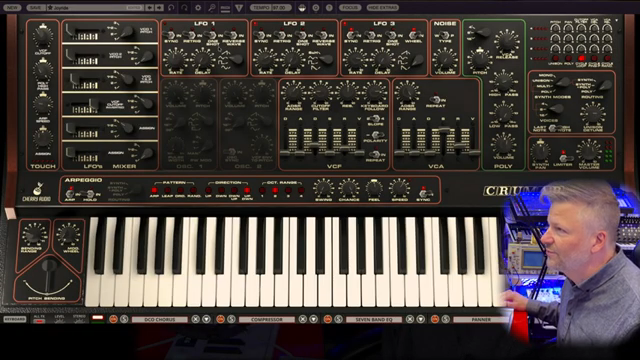Image resolution: width=640 pixels, height=360 pixels.
Task: Toggle the DCO CHORUS power icon
Action: (x=113, y=319)
